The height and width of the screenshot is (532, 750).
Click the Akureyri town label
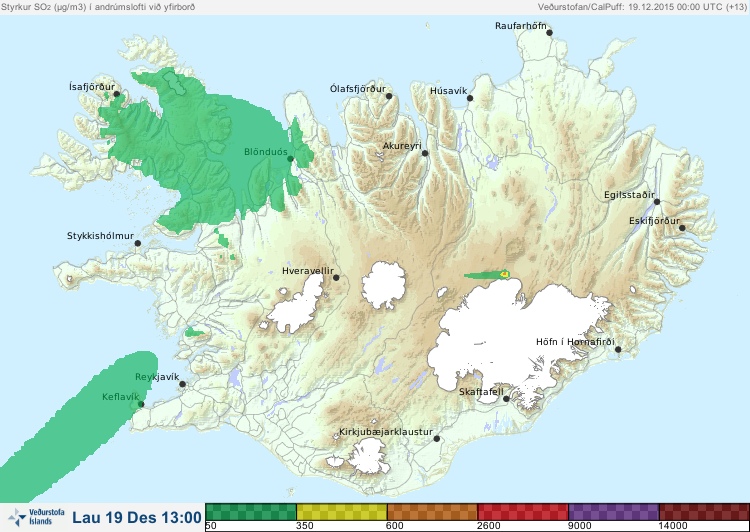pos(402,146)
